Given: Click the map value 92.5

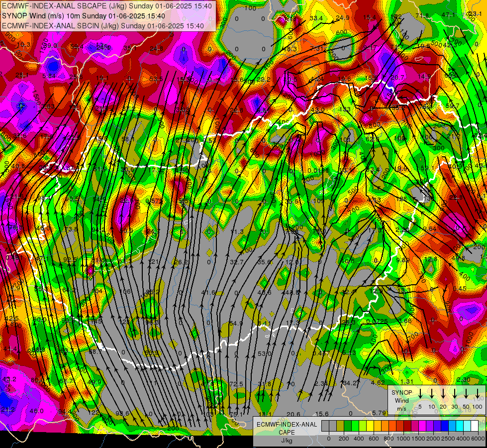Looking at the screenshot, I should point(70,260).
